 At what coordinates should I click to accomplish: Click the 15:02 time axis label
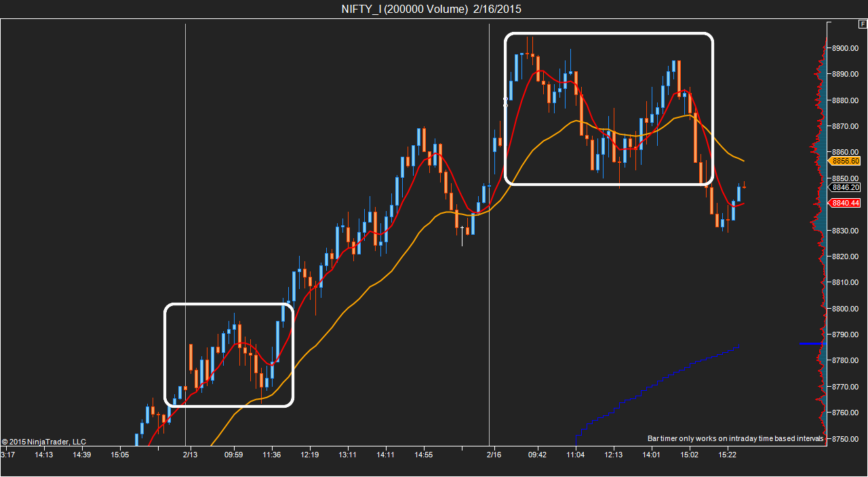690,455
